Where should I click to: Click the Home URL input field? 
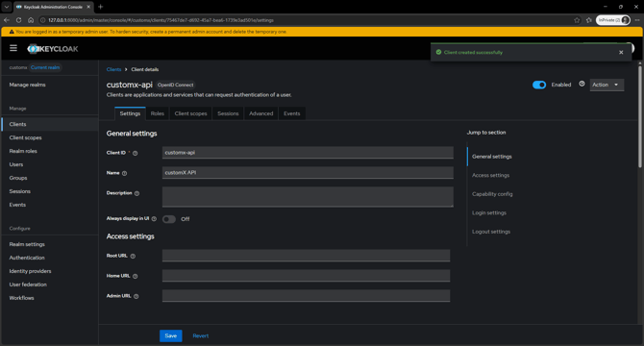tap(306, 276)
